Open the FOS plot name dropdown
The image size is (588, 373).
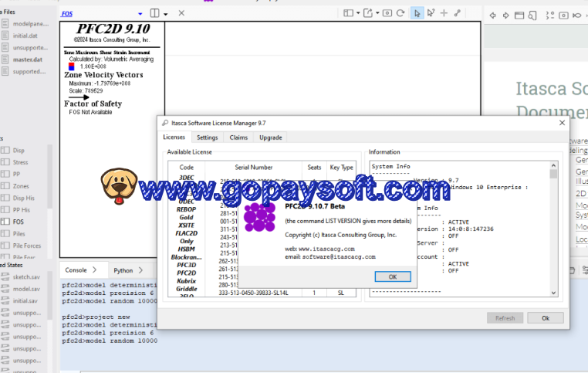[140, 14]
